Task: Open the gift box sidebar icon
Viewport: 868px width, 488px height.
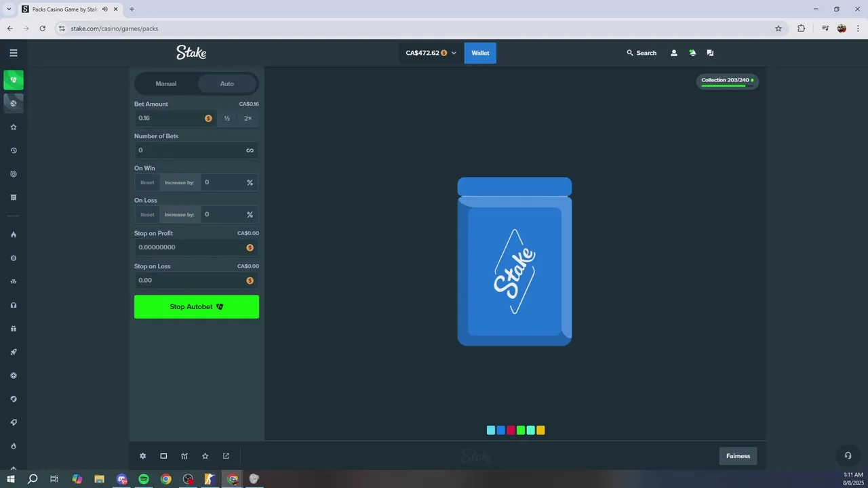Action: tap(14, 329)
